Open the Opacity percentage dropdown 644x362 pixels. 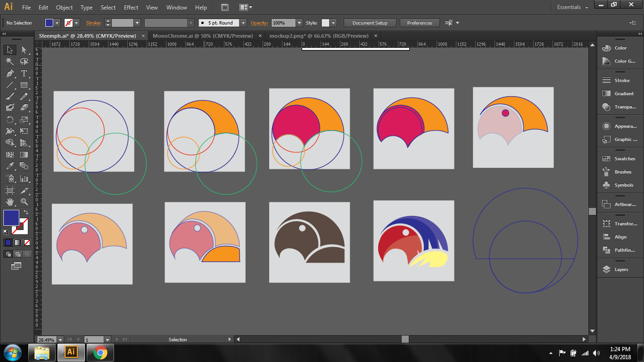pos(299,23)
